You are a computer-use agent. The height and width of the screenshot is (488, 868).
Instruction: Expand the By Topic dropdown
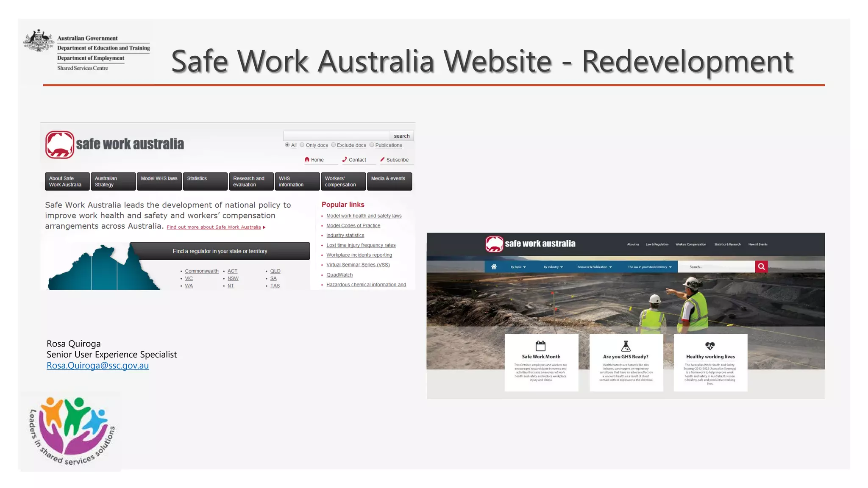[518, 267]
